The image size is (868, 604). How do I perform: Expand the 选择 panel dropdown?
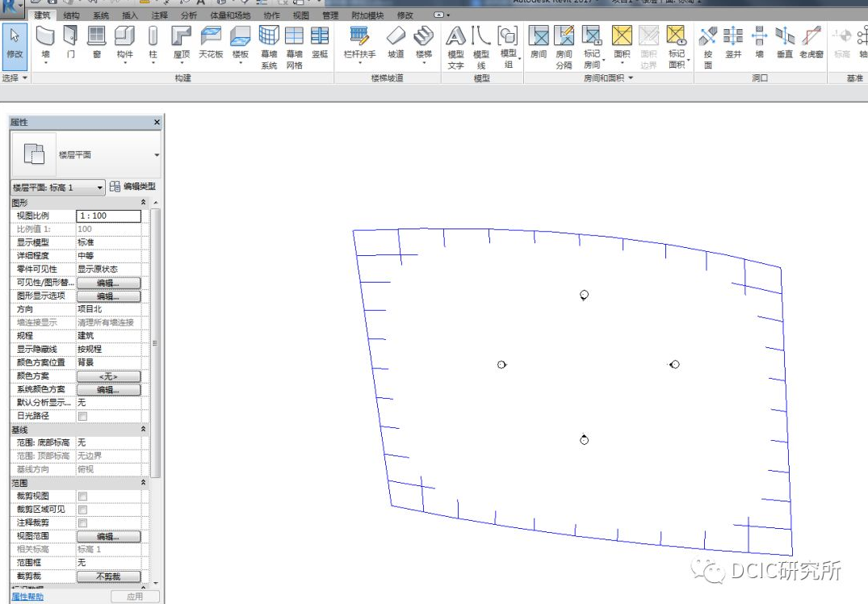(x=15, y=78)
